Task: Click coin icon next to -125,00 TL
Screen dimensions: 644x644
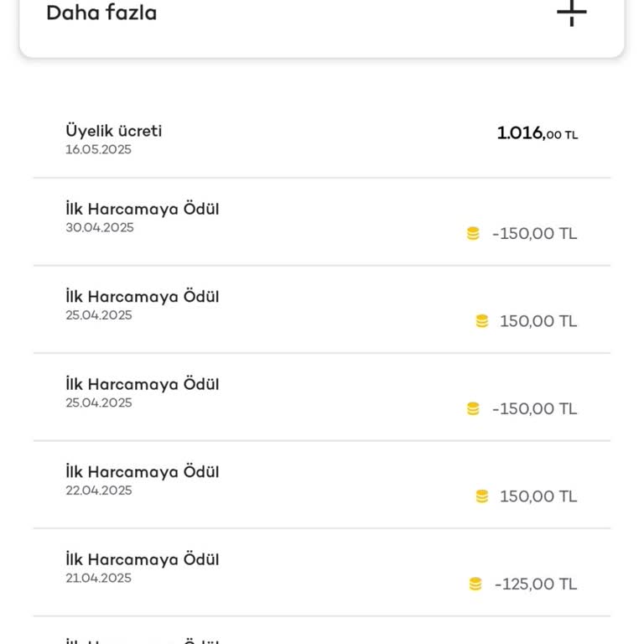Action: coord(475,584)
